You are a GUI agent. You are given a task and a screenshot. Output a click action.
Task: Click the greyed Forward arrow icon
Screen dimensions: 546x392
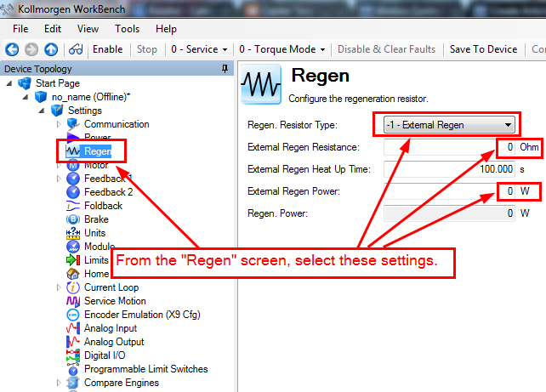click(31, 49)
